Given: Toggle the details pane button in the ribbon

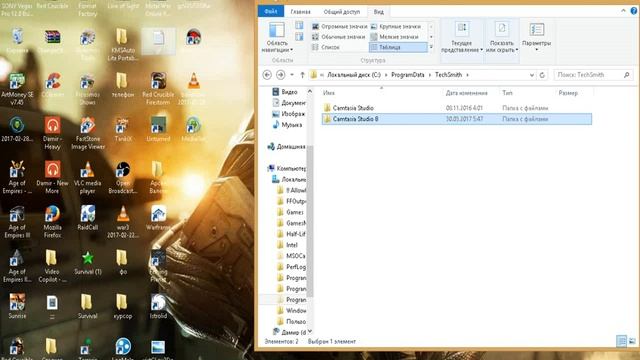Looking at the screenshot, I should [x=299, y=37].
